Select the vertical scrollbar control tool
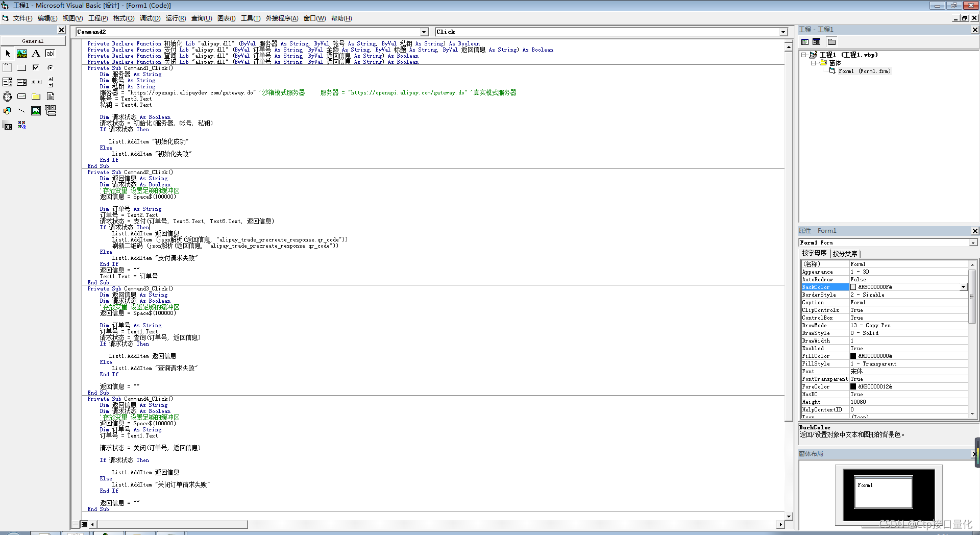This screenshot has width=980, height=535. pyautogui.click(x=50, y=82)
